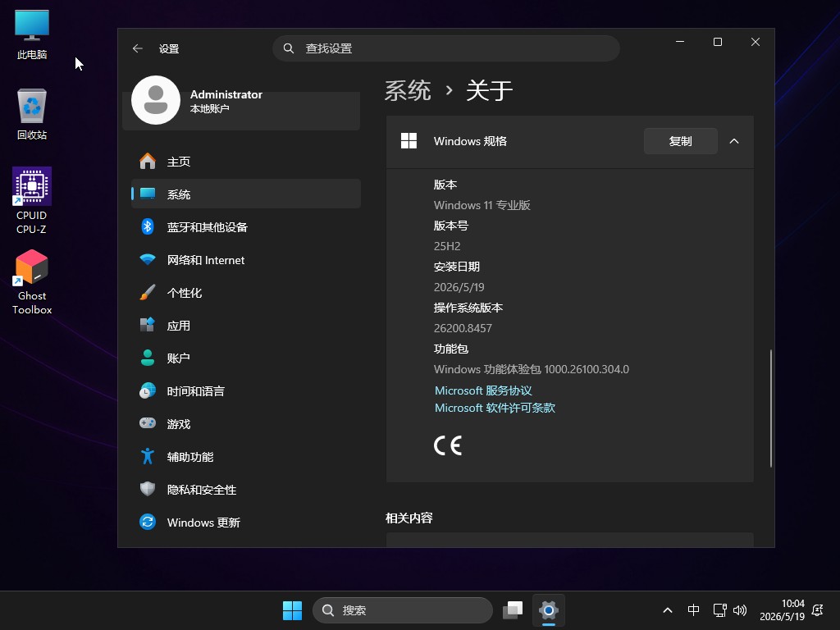Launch CPUID CPU-Z desktop shortcut
The width and height of the screenshot is (840, 630).
(x=32, y=201)
